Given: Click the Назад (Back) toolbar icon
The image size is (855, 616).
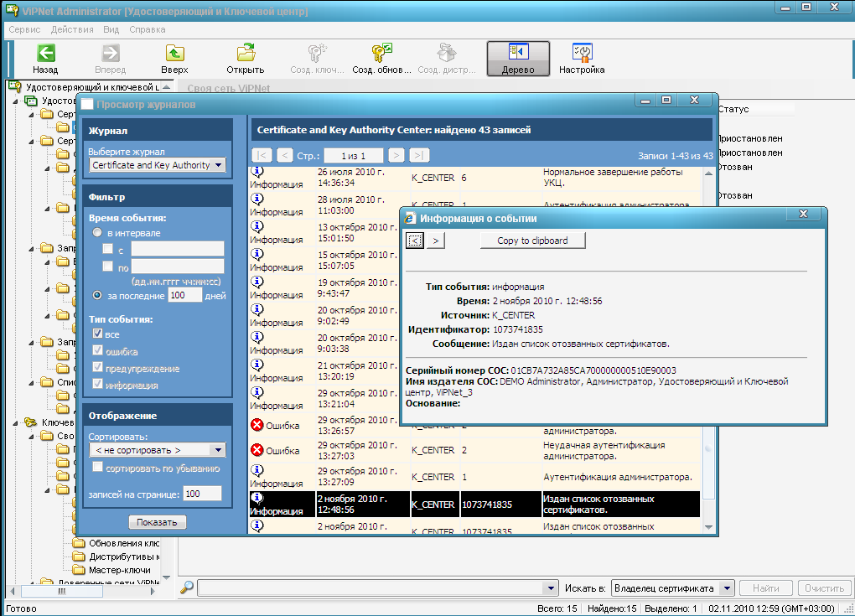Looking at the screenshot, I should (x=46, y=54).
